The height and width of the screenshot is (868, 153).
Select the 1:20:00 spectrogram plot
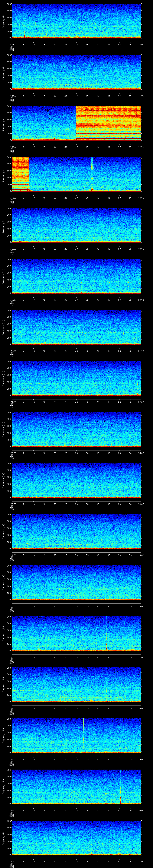[77, 327]
